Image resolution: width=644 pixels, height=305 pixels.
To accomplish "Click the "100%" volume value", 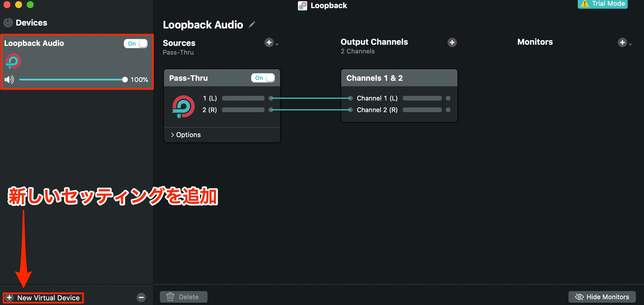I will pos(139,80).
